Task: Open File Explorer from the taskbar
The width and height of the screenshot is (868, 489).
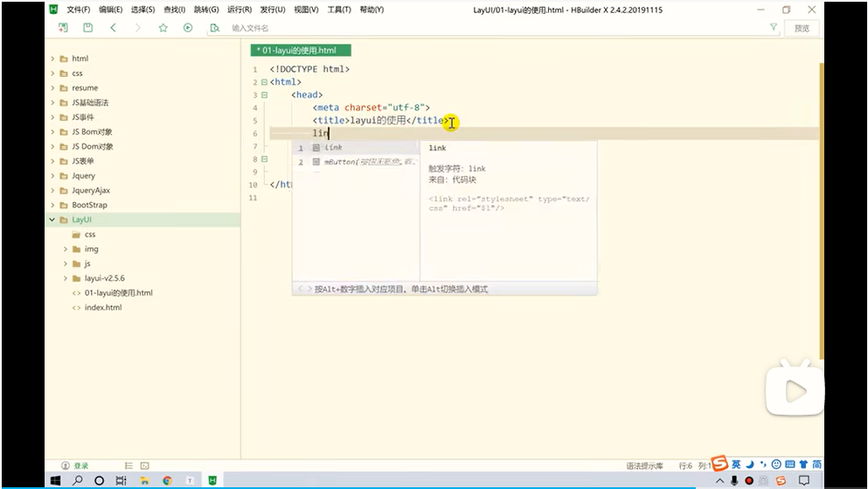Action: 144,480
